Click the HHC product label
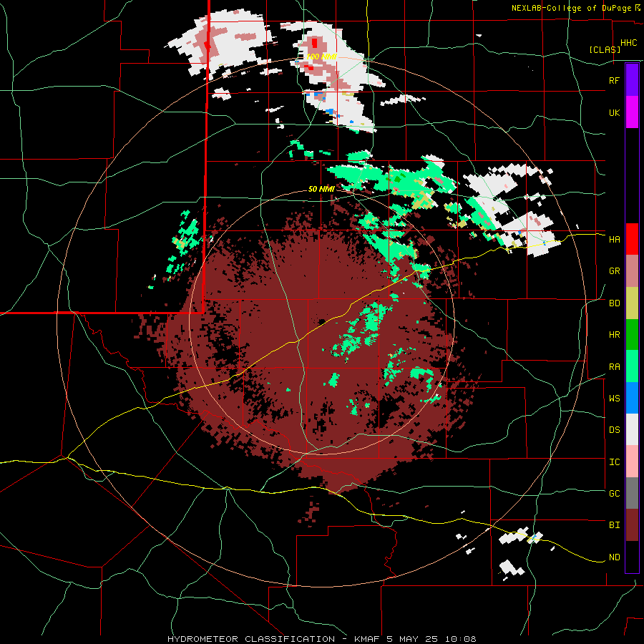 click(628, 43)
